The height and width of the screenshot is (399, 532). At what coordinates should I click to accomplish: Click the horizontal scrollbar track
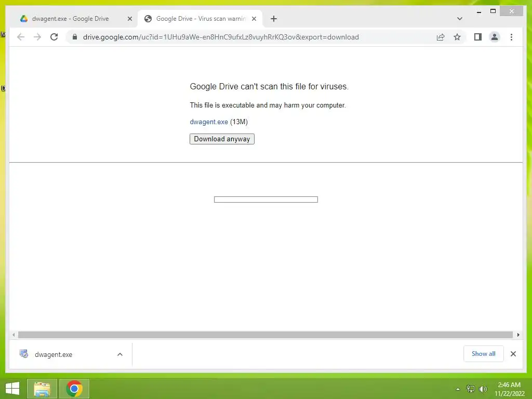265,335
